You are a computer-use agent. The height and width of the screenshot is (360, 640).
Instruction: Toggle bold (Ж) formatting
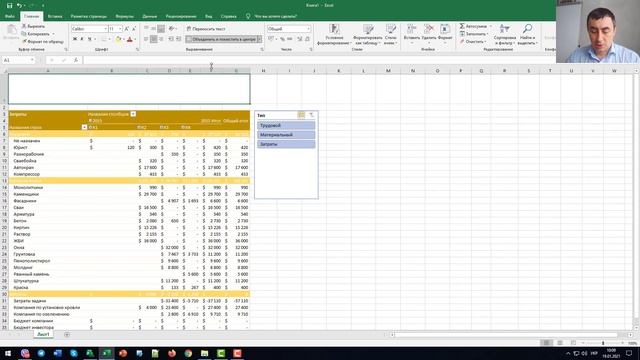pyautogui.click(x=75, y=39)
